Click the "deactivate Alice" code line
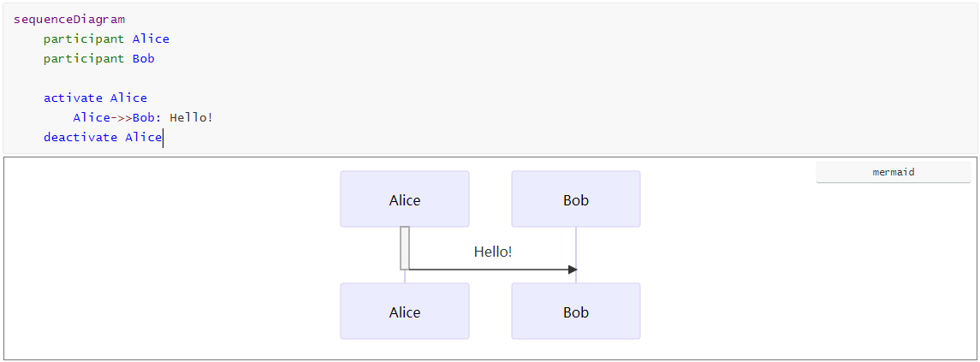Image resolution: width=980 pixels, height=362 pixels. [103, 137]
